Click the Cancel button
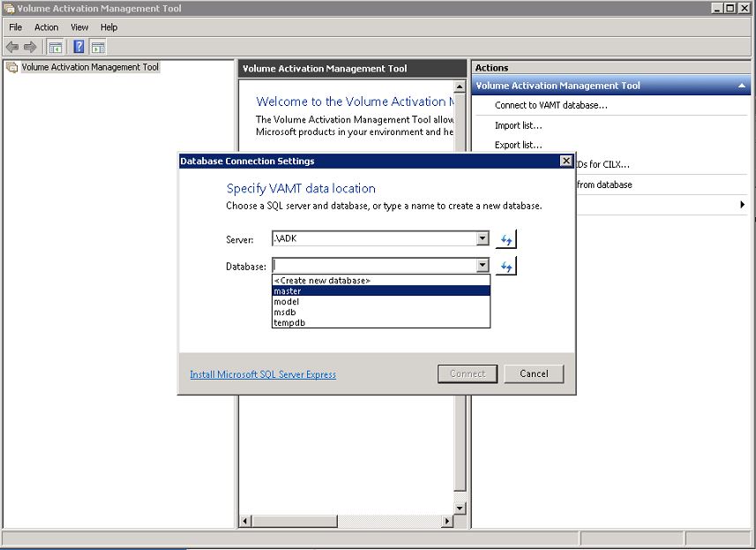Image resolution: width=756 pixels, height=550 pixels. tap(533, 373)
